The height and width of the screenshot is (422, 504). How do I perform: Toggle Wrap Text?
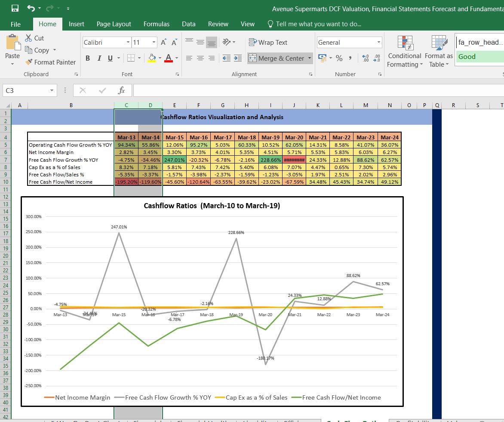tap(268, 42)
